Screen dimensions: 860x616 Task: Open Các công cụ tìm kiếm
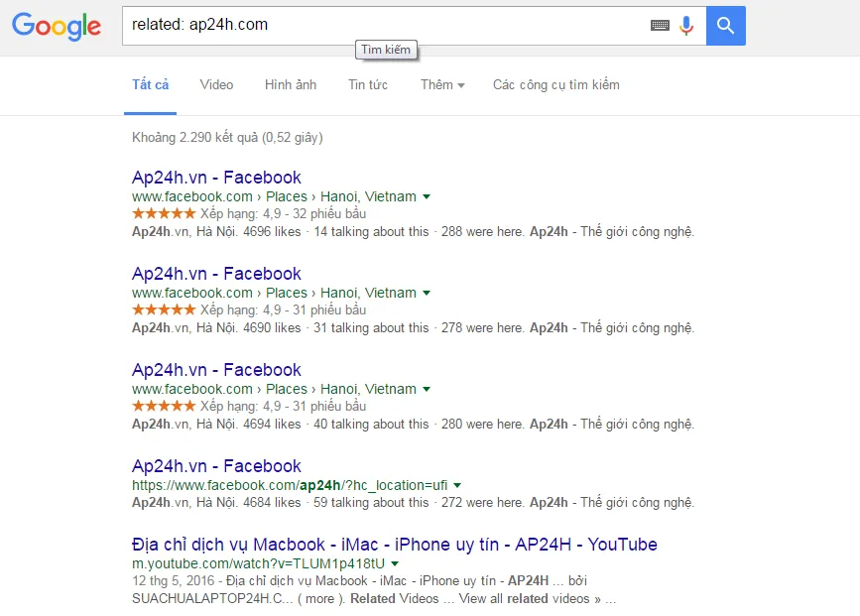tap(555, 85)
